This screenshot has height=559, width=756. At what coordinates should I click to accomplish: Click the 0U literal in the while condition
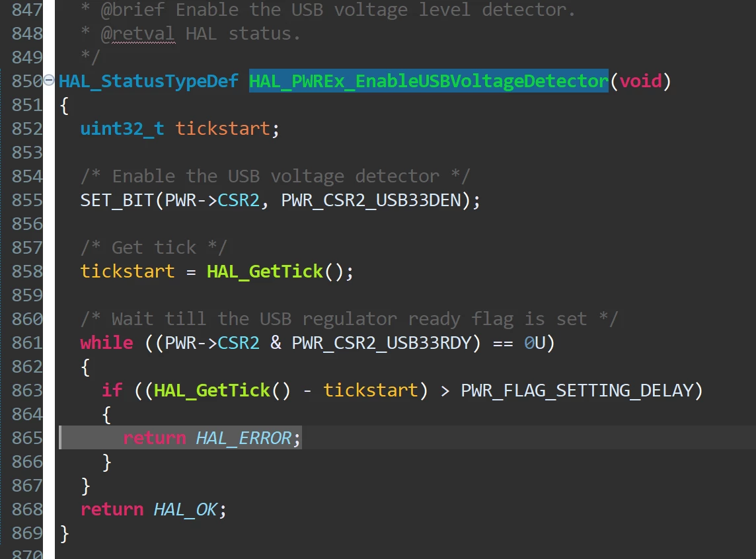point(535,343)
